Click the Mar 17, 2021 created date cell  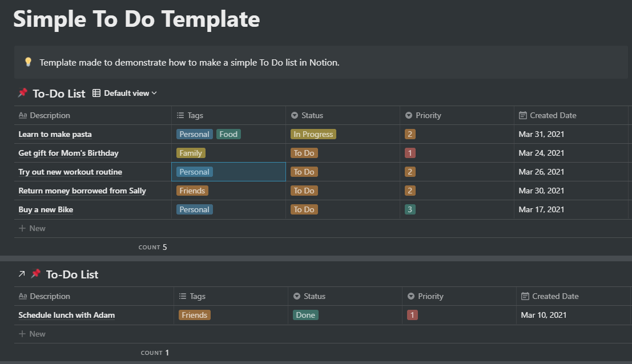pos(541,209)
